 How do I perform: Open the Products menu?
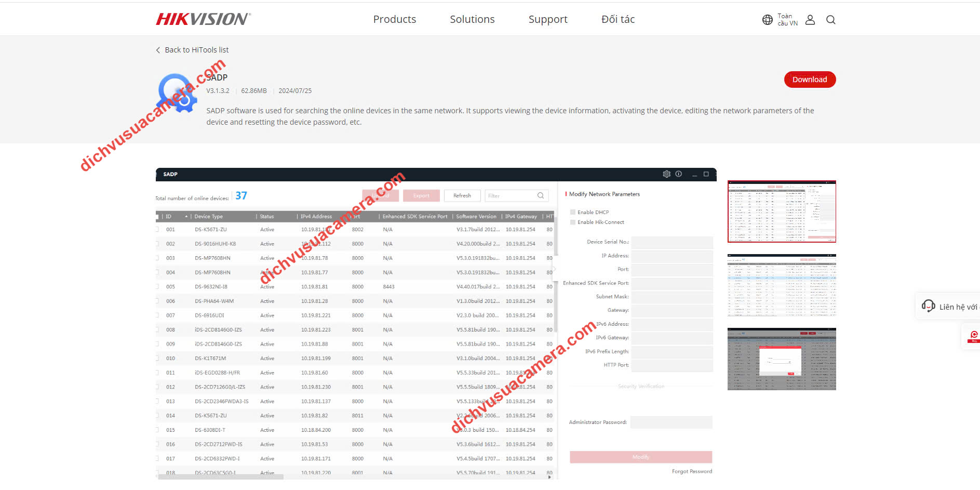(394, 19)
